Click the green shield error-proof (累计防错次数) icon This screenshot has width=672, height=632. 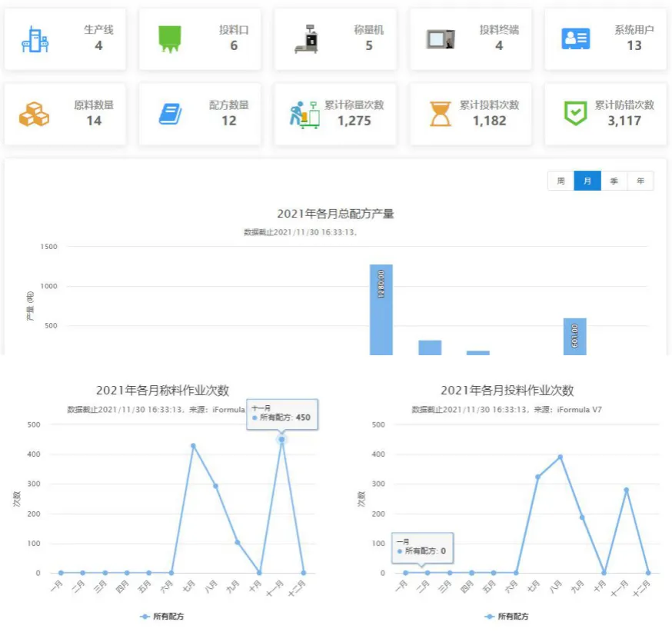(575, 114)
